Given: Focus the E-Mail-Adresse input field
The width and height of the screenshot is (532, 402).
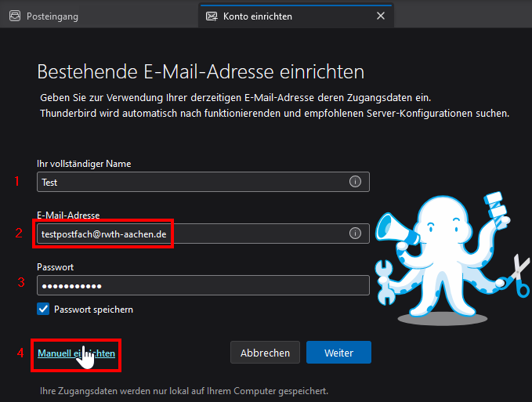Looking at the screenshot, I should pyautogui.click(x=203, y=234).
